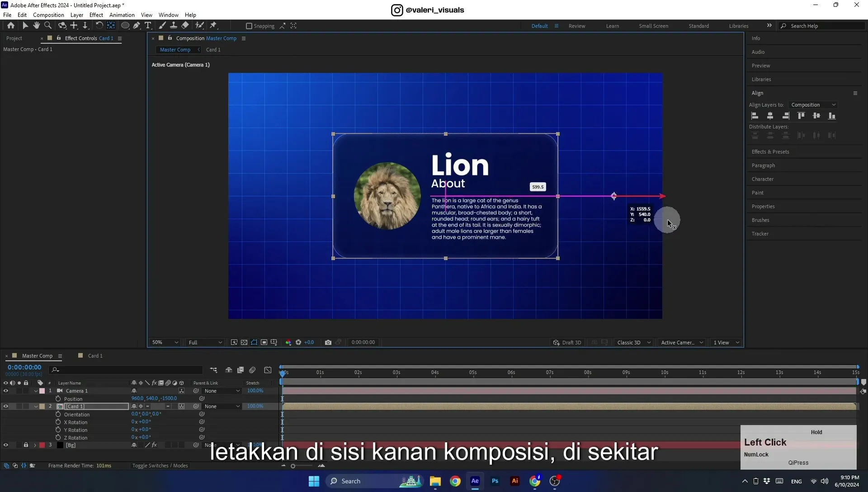Align layers to top edge
The height and width of the screenshot is (492, 868).
801,116
